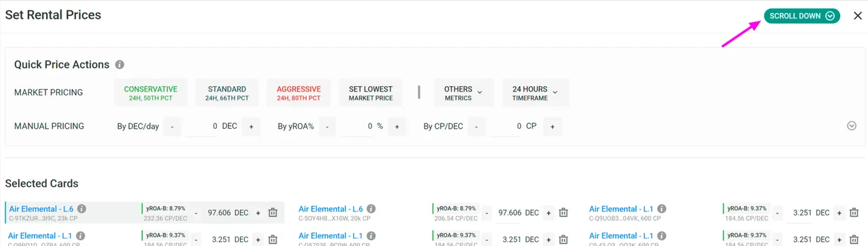Click the Market Pricing label
Screen dimensions: 868x246
(x=49, y=93)
